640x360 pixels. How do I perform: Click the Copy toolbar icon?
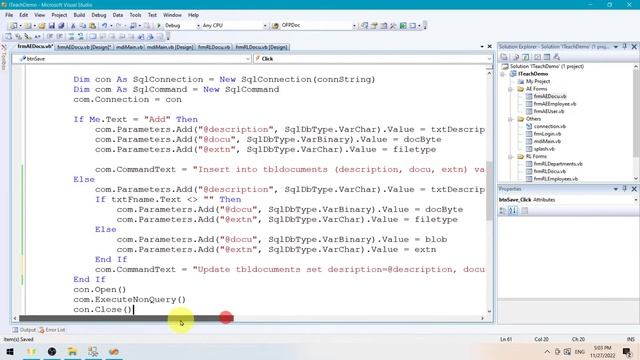pyautogui.click(x=82, y=26)
